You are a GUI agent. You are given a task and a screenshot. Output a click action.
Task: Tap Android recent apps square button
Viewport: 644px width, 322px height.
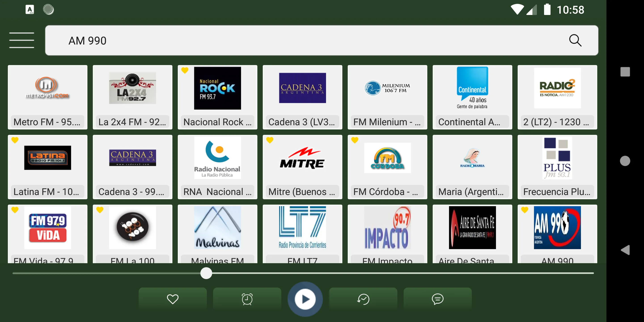[625, 72]
